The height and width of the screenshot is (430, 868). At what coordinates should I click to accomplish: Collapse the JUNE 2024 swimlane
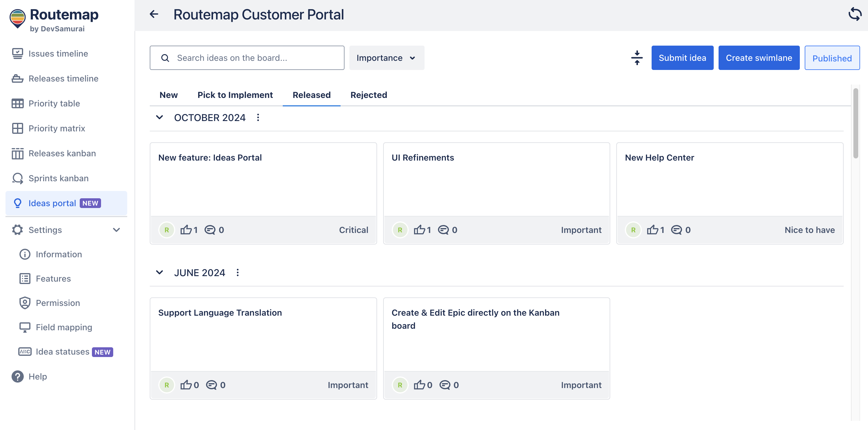tap(159, 272)
